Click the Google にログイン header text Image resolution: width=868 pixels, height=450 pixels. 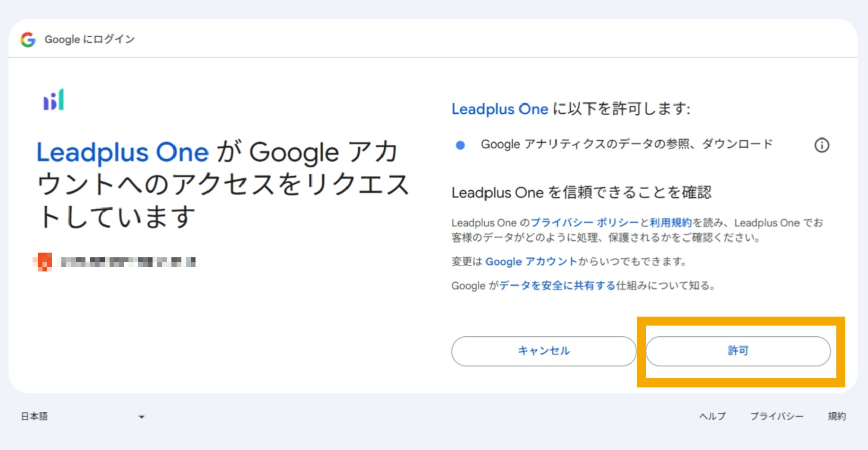(89, 40)
